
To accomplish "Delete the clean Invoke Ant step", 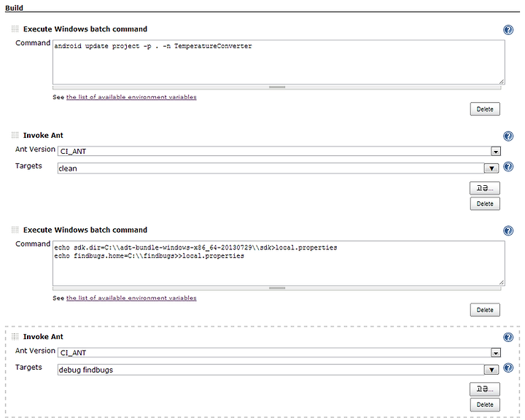I will coord(485,203).
